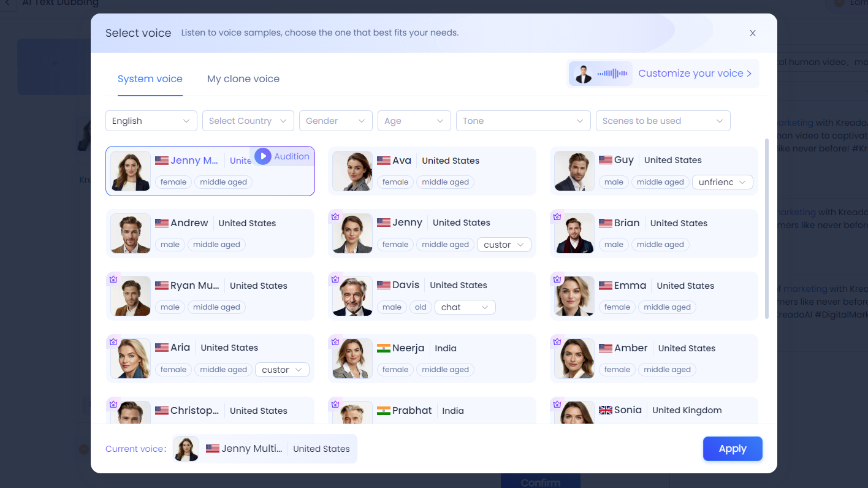Viewport: 868px width, 488px height.
Task: Click the voice list vertical scrollbar
Action: tap(766, 228)
